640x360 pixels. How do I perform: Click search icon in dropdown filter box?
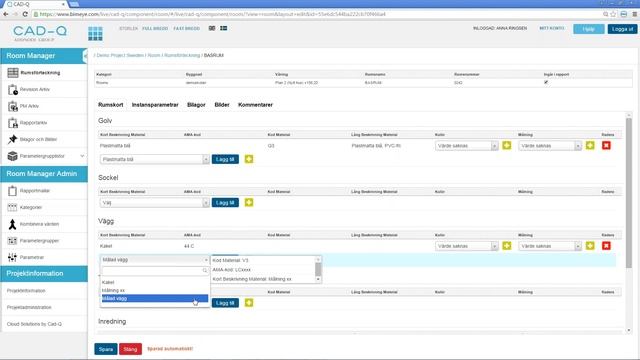[x=205, y=271]
